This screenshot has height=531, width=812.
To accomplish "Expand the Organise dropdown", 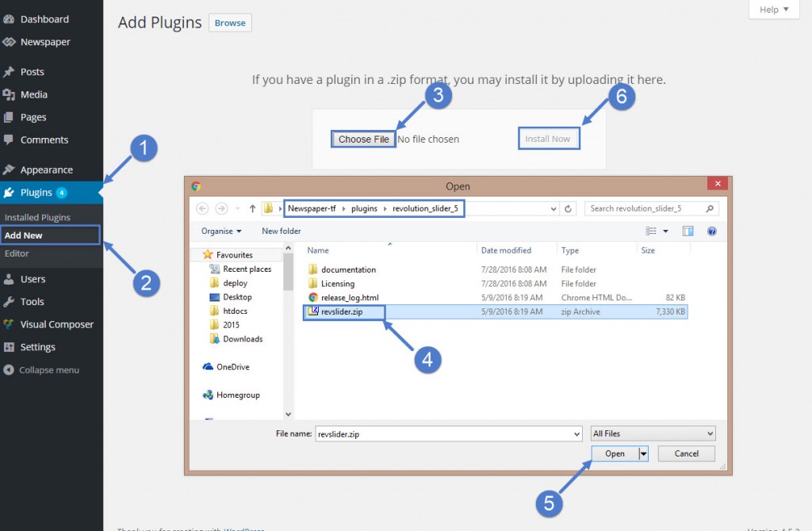I will pos(222,231).
